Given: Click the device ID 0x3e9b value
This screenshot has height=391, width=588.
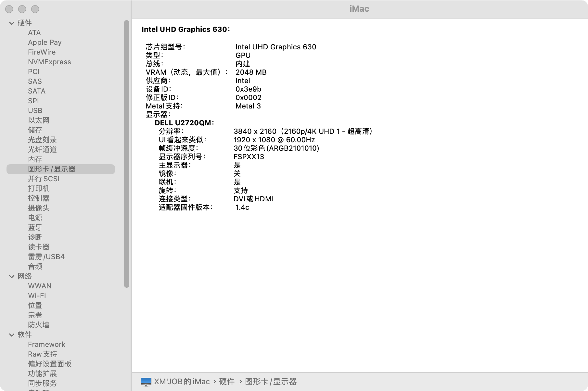Looking at the screenshot, I should (249, 89).
